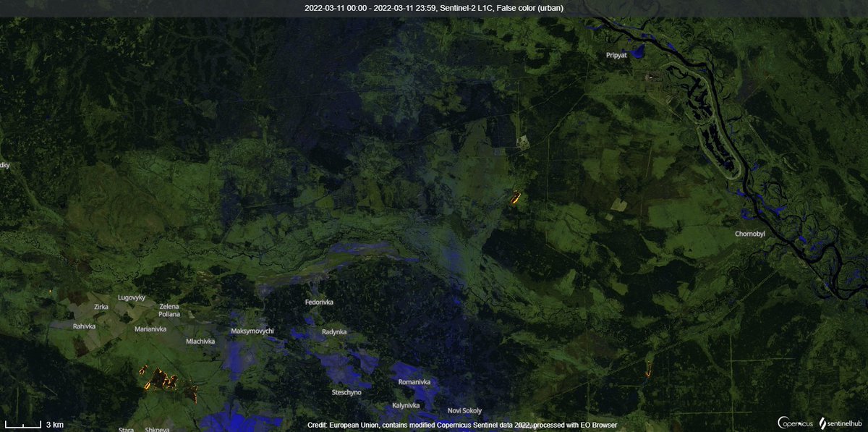Image resolution: width=868 pixels, height=432 pixels.
Task: Click the 3 km scale bar
Action: point(34,423)
